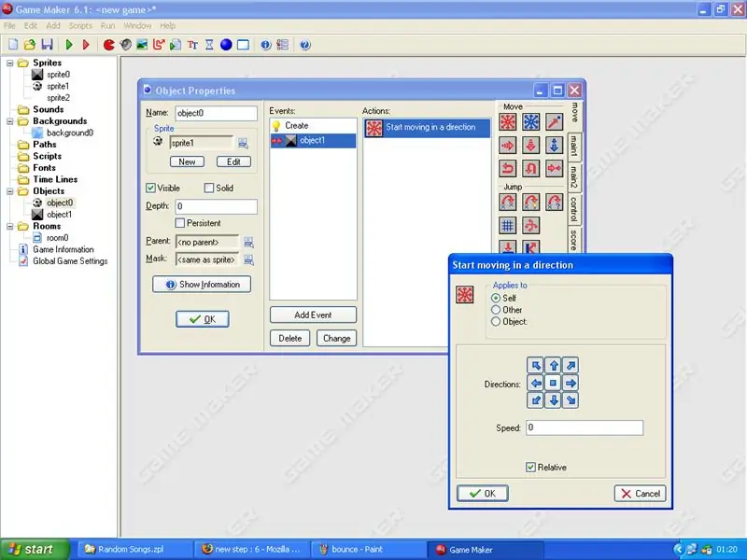Click the Change event button
The height and width of the screenshot is (560, 747).
[337, 338]
